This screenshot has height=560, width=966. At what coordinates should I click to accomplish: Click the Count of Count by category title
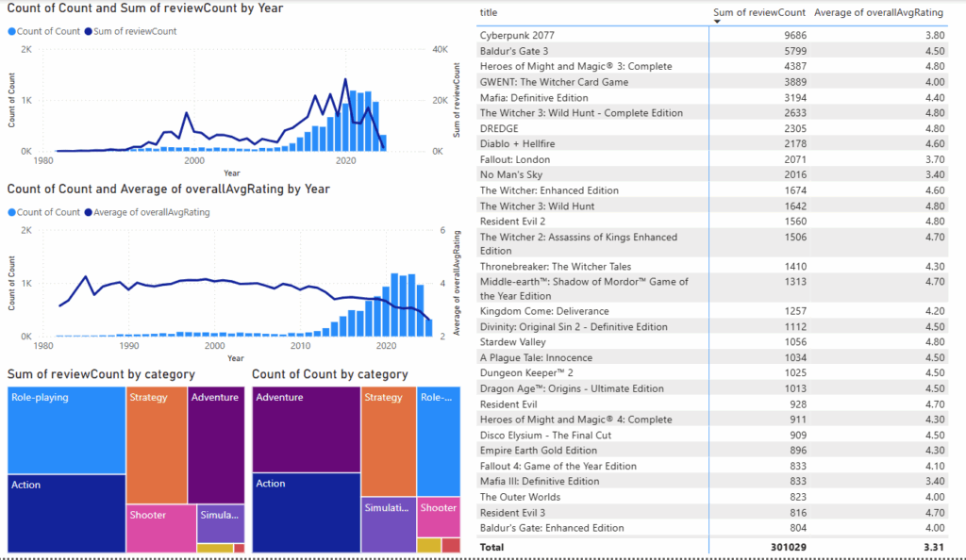pos(330,374)
